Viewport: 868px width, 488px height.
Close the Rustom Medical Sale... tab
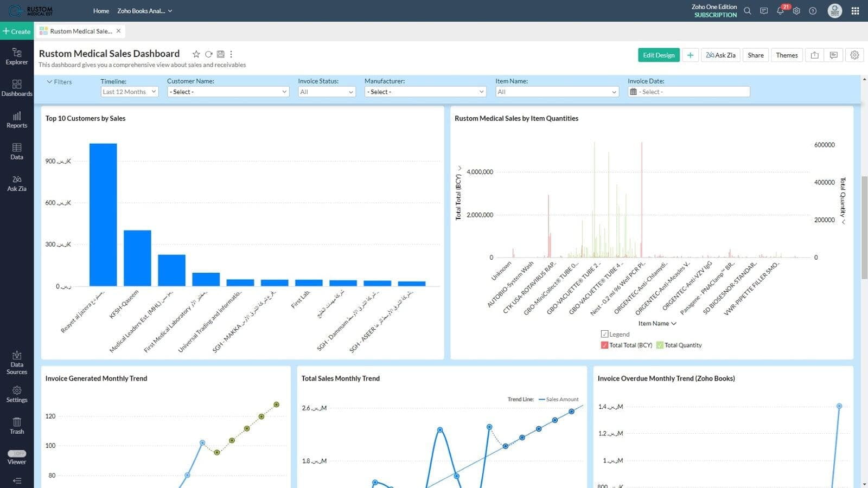[x=118, y=31]
